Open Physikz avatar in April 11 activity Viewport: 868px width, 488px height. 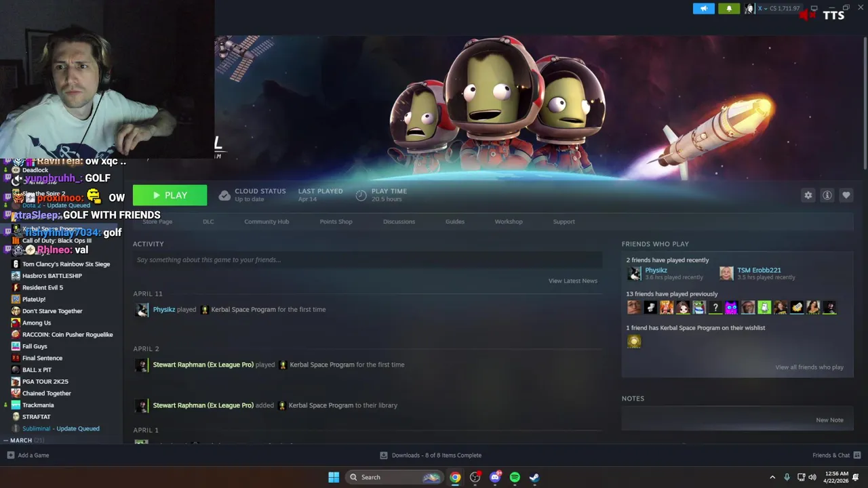click(142, 310)
